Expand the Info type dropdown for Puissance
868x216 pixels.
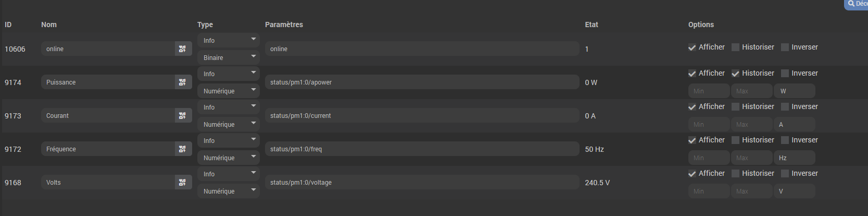point(228,74)
